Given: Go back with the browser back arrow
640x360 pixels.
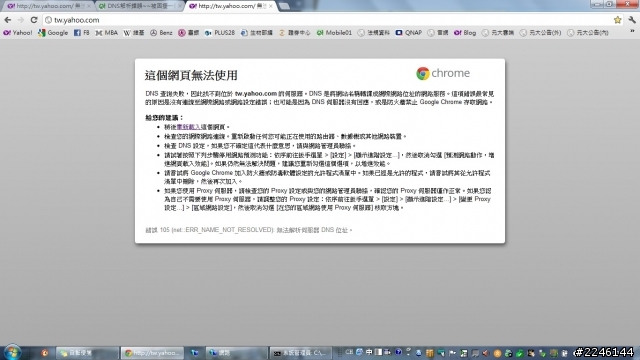Looking at the screenshot, I should pos(8,20).
